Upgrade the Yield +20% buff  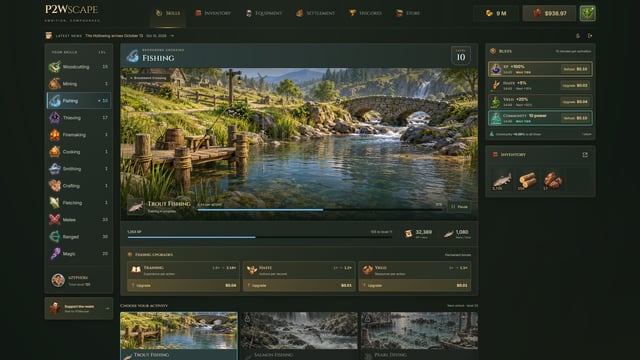(575, 102)
